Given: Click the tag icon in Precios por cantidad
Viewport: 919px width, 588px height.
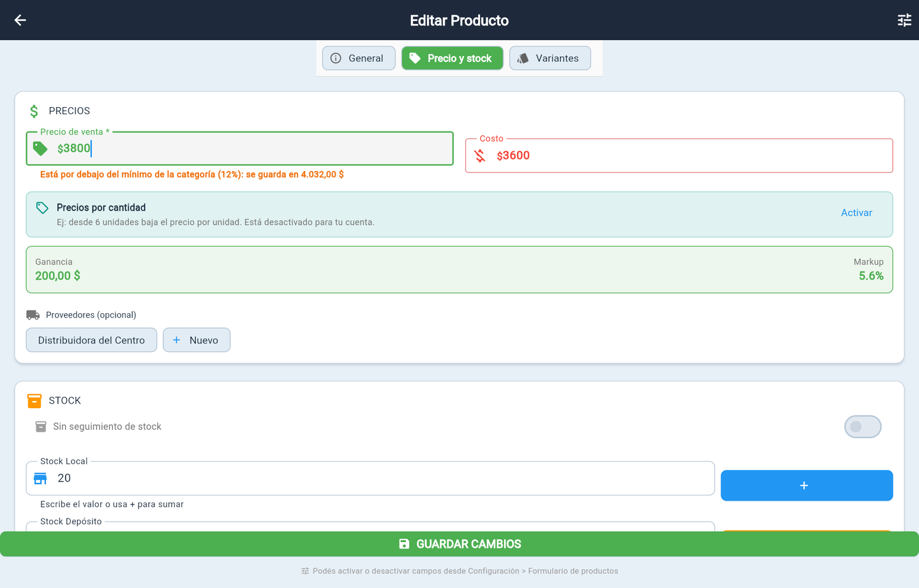Looking at the screenshot, I should tap(42, 208).
